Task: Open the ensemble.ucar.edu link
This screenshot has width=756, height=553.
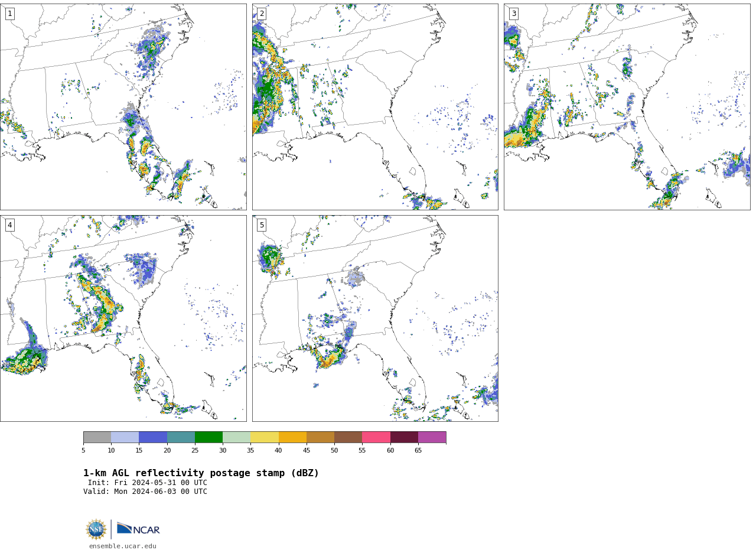Action: click(123, 547)
